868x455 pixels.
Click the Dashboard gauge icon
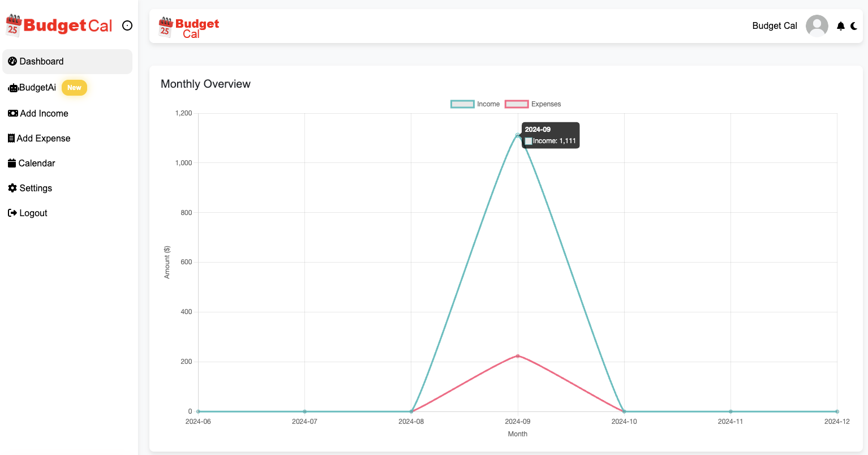tap(12, 61)
